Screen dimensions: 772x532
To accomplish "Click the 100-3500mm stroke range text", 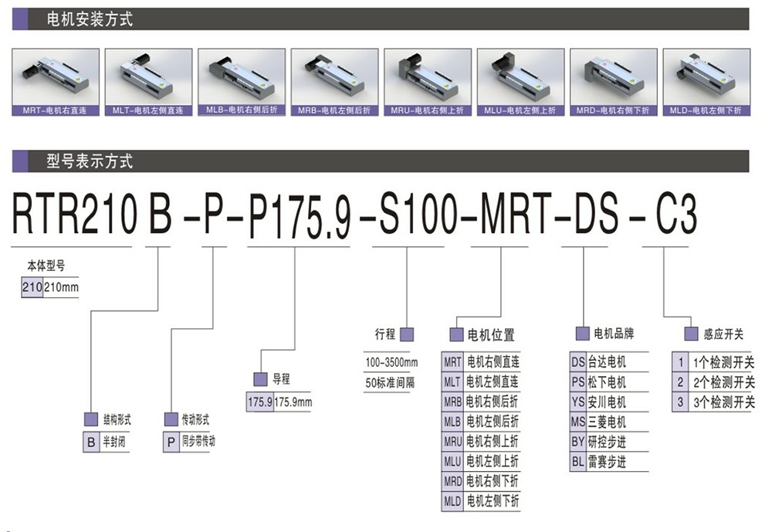I will click(x=392, y=363).
